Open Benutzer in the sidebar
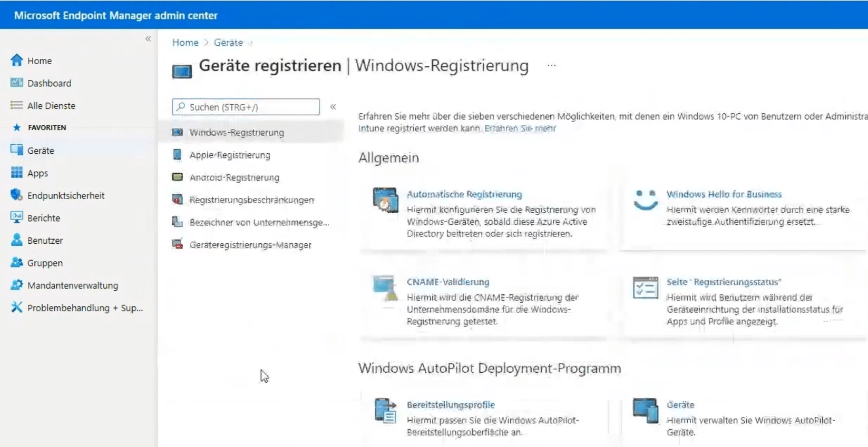868x447 pixels. click(45, 241)
